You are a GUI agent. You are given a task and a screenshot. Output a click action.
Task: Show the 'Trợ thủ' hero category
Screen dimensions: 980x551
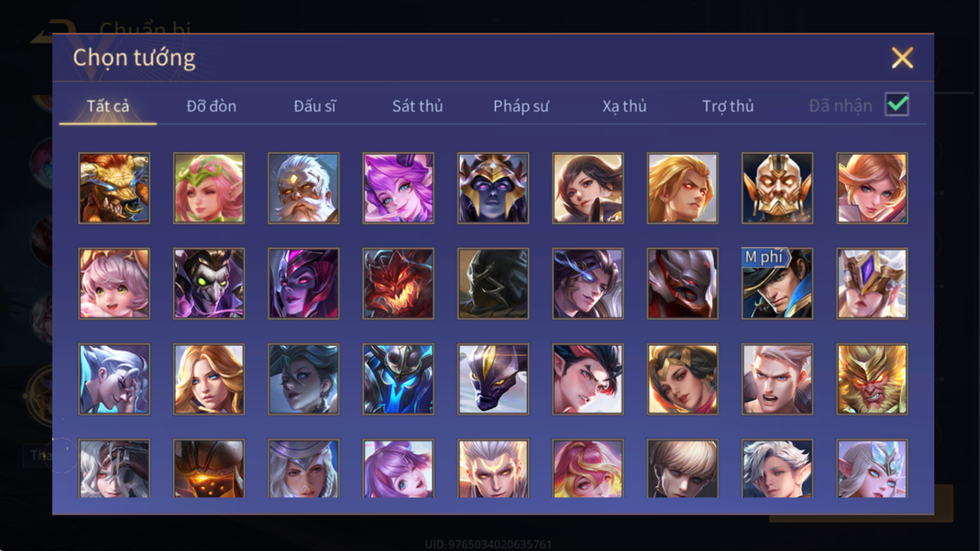728,106
